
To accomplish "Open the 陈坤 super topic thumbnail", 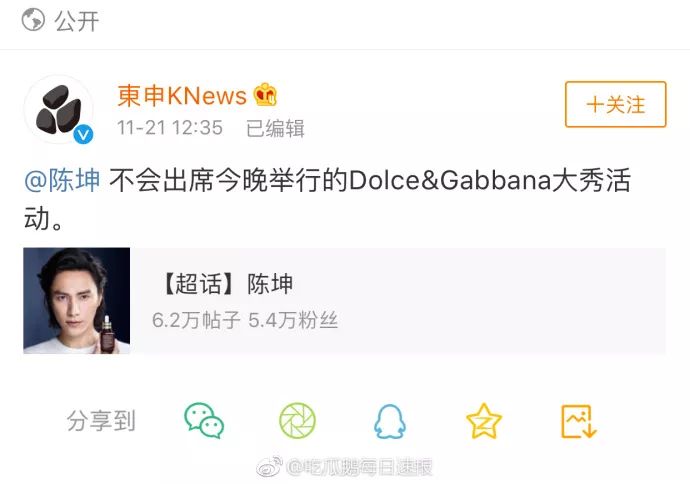I will click(x=77, y=301).
